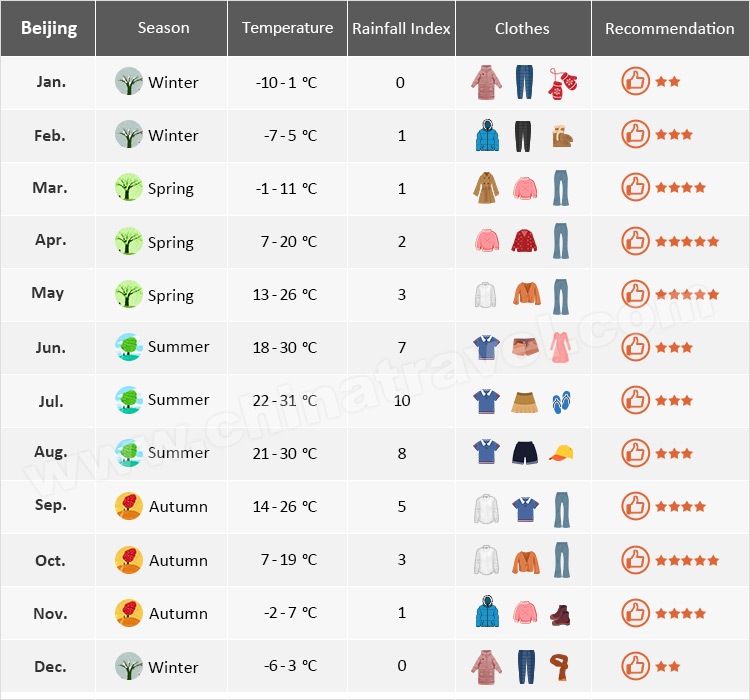Click the spring tree icon in Mar. row

pos(129,188)
